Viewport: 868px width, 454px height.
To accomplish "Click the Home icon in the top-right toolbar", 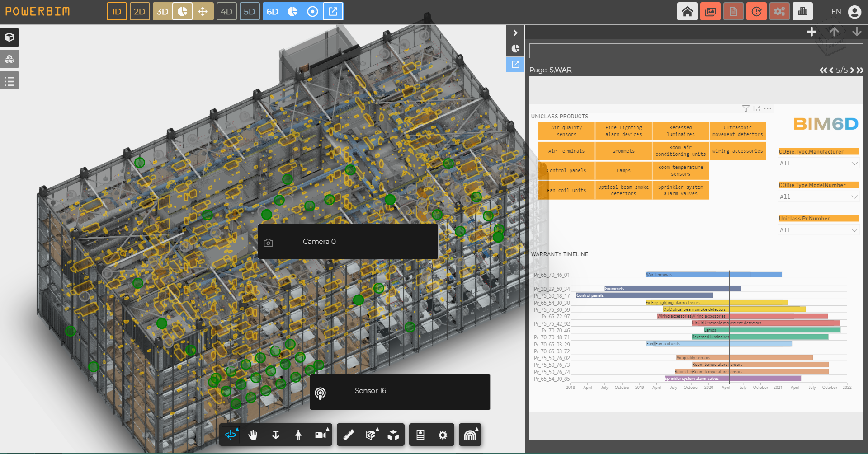I will coord(687,11).
